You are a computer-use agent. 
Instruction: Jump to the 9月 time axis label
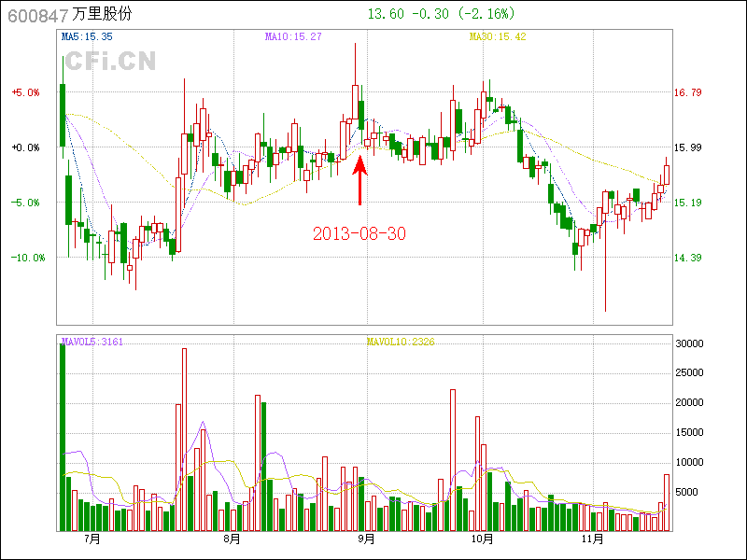[366, 539]
